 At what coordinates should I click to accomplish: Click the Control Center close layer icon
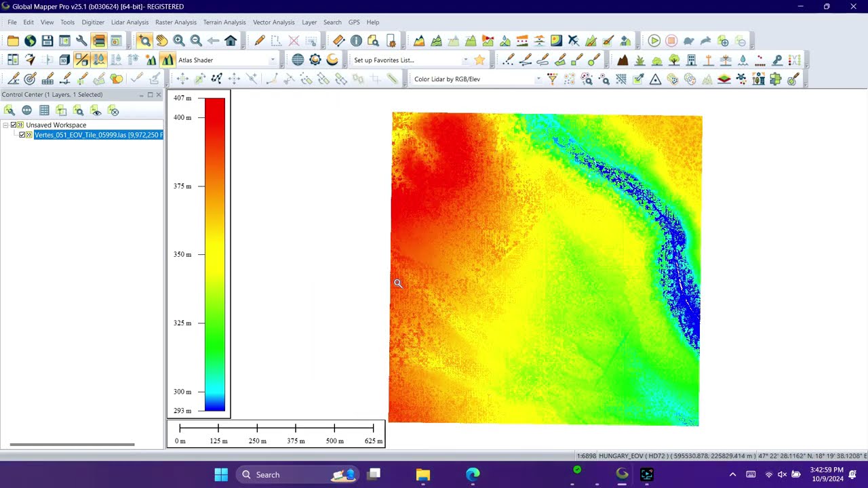114,110
